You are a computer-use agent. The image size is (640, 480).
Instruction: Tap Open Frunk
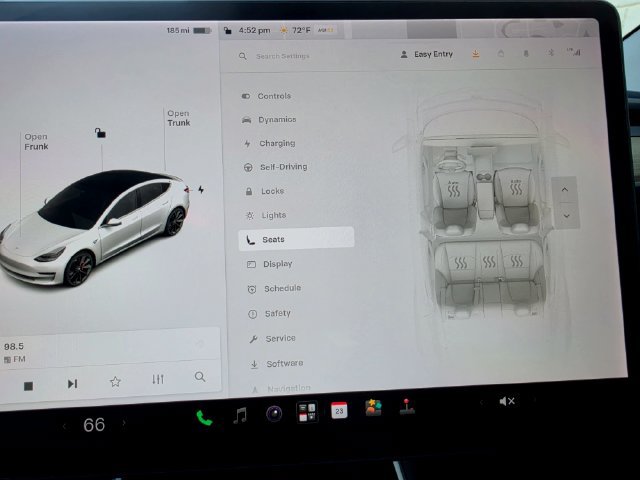[36, 142]
